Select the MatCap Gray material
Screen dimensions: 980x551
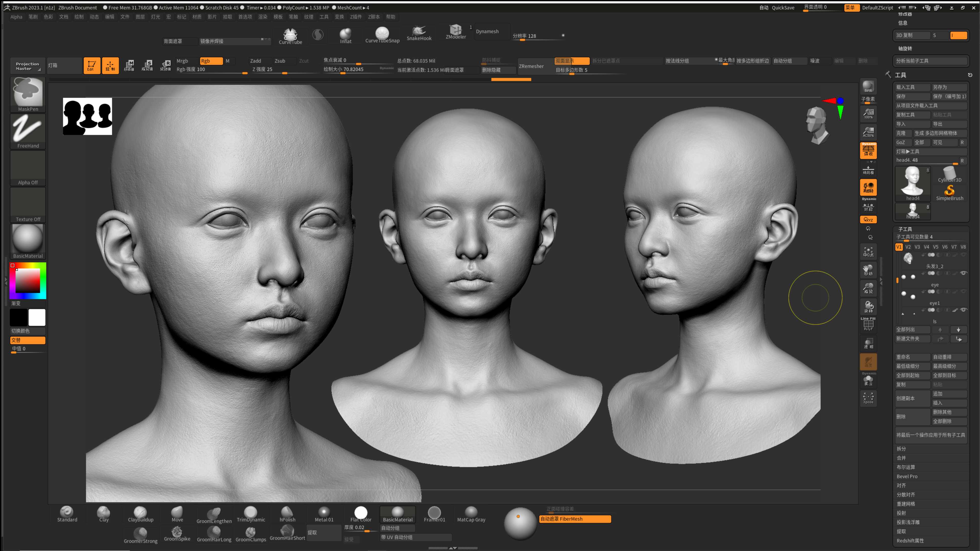click(x=471, y=515)
